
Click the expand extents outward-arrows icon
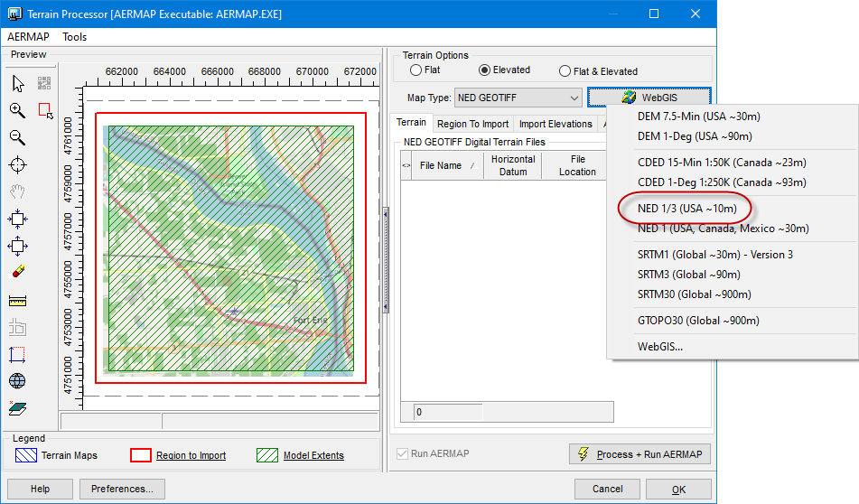point(17,246)
